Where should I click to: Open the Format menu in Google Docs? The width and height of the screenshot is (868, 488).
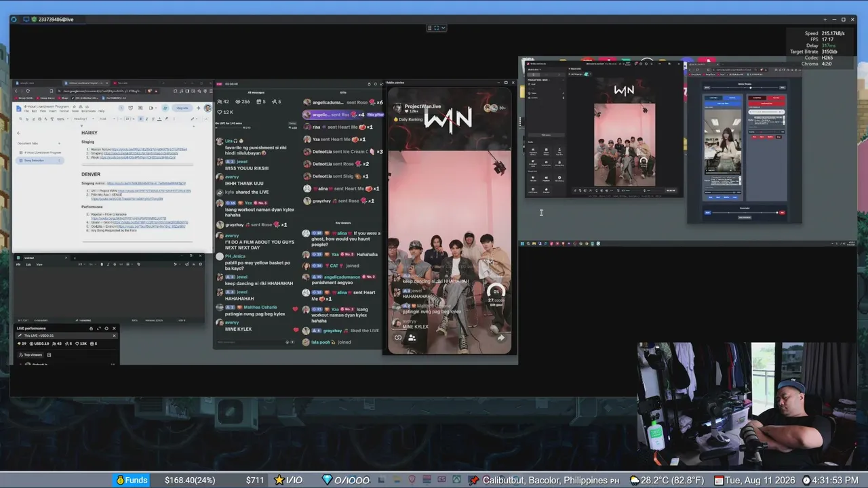point(64,111)
